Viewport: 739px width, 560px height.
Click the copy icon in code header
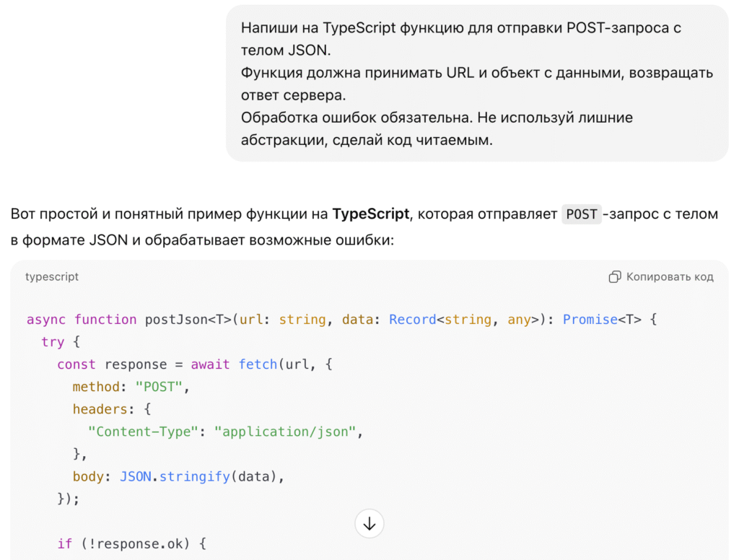(x=615, y=277)
